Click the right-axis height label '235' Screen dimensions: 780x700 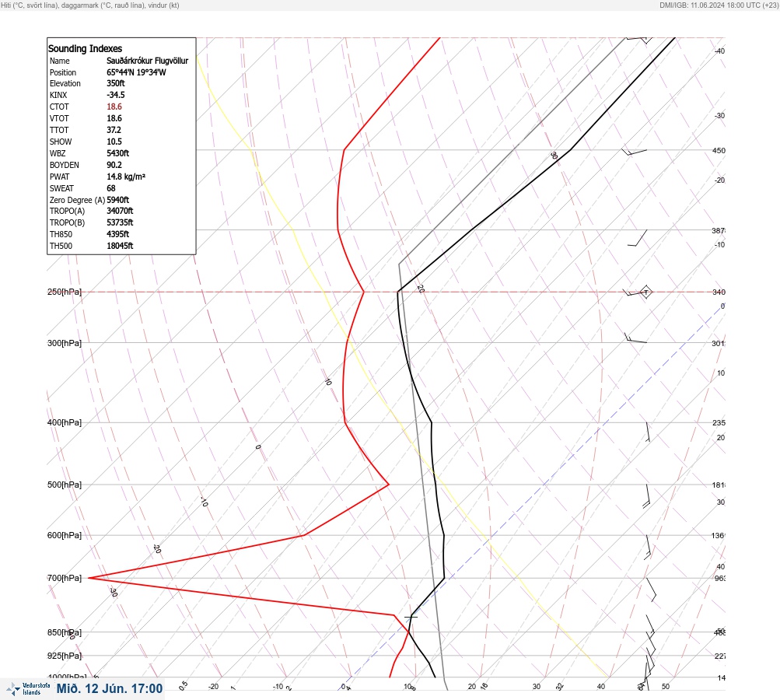719,423
